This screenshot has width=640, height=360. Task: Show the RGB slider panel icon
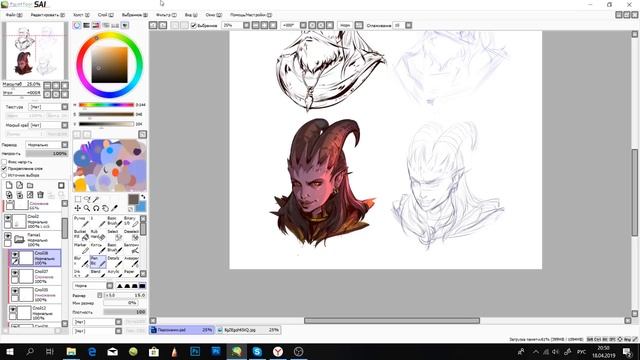[86, 25]
